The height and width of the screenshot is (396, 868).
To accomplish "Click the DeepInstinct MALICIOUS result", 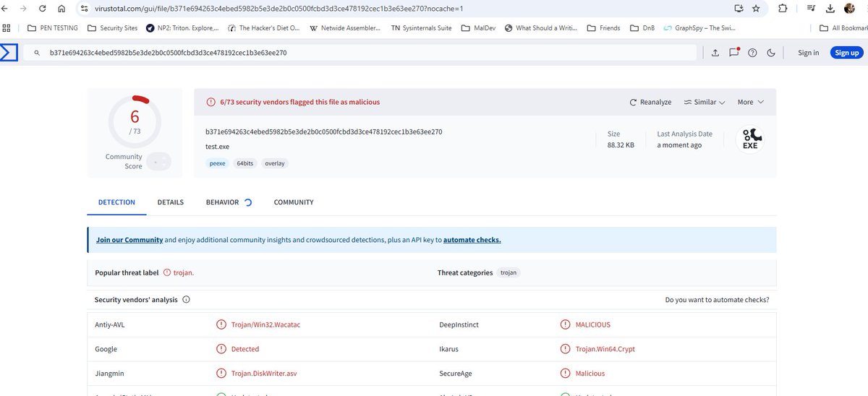I will point(592,325).
